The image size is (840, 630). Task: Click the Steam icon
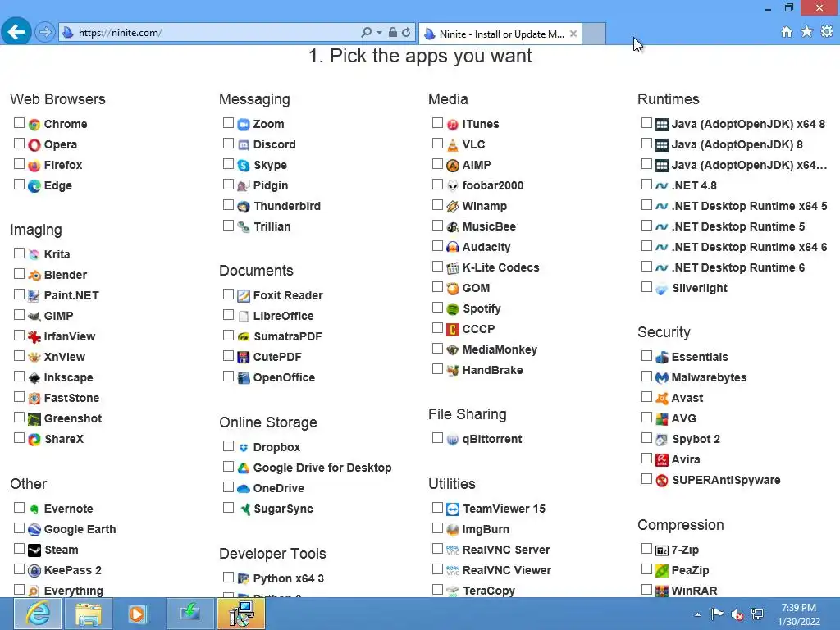coord(34,550)
